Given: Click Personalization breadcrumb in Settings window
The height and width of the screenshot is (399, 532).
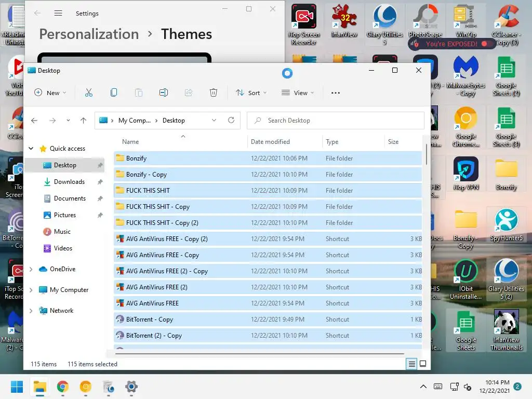Looking at the screenshot, I should tap(89, 34).
